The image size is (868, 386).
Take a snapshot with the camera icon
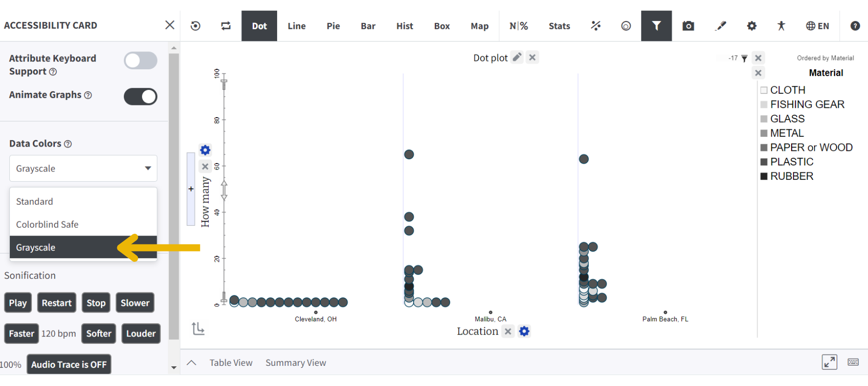688,26
